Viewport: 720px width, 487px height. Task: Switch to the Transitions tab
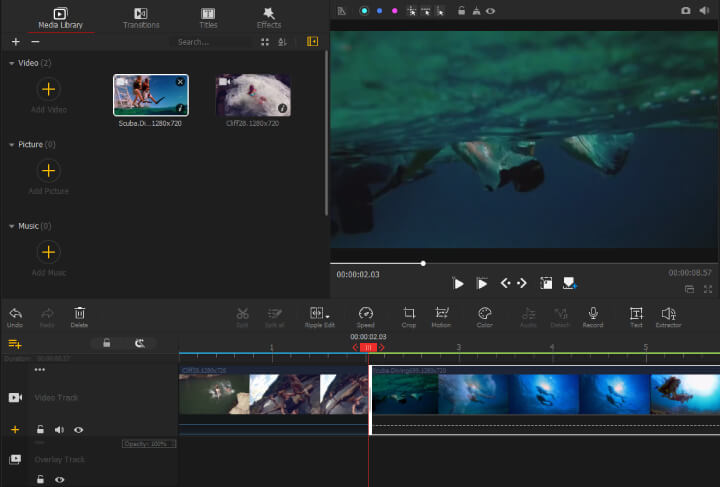tap(141, 17)
